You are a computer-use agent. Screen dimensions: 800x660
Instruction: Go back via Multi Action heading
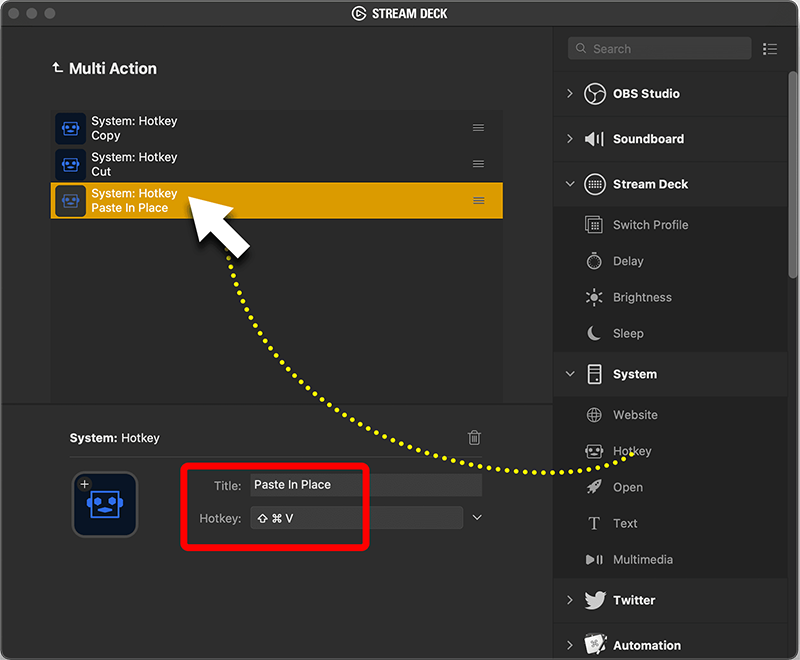(x=113, y=68)
